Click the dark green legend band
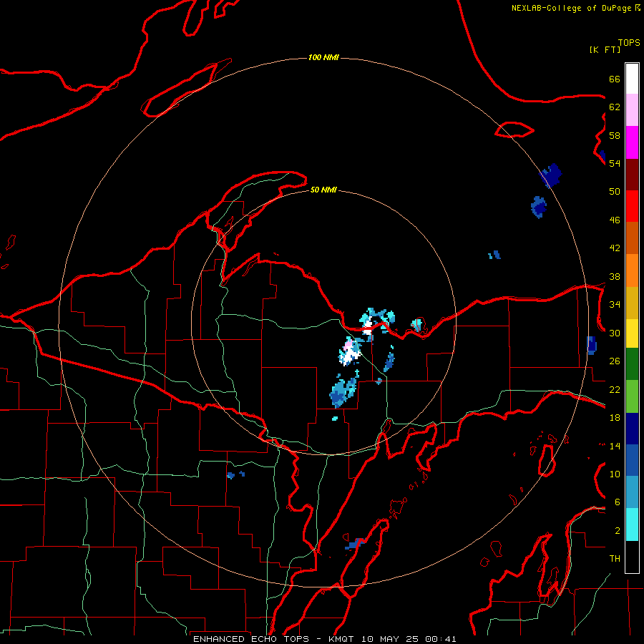Viewport: 644px width, 644px height. (632, 364)
